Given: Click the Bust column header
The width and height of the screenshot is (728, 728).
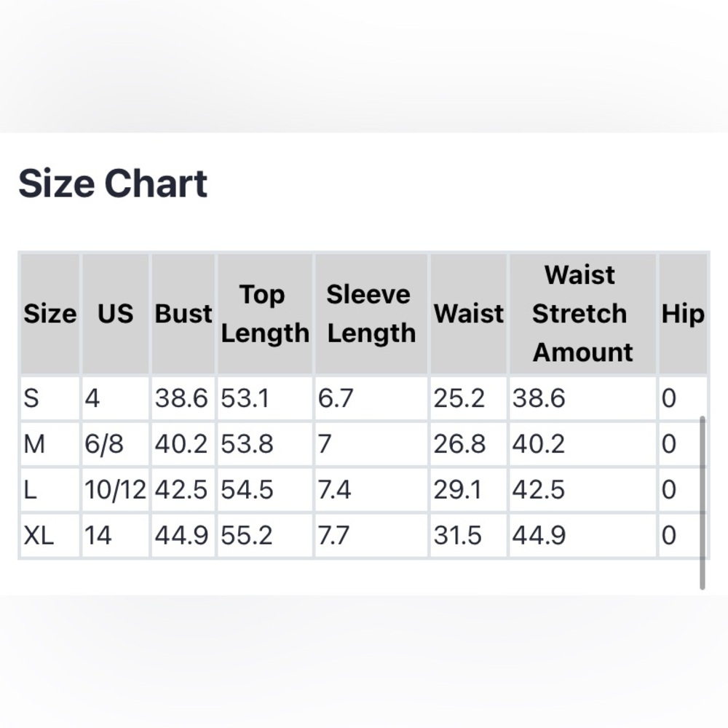Looking at the screenshot, I should (183, 314).
